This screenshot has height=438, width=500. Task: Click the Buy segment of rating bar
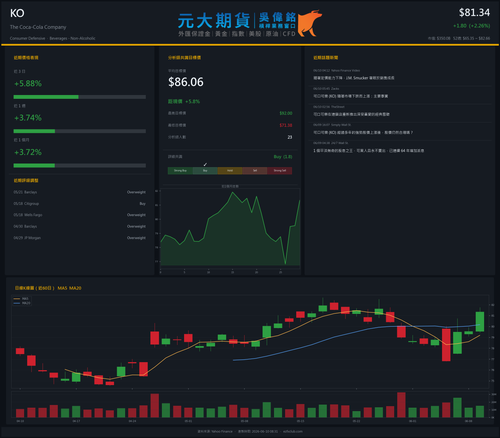click(205, 171)
